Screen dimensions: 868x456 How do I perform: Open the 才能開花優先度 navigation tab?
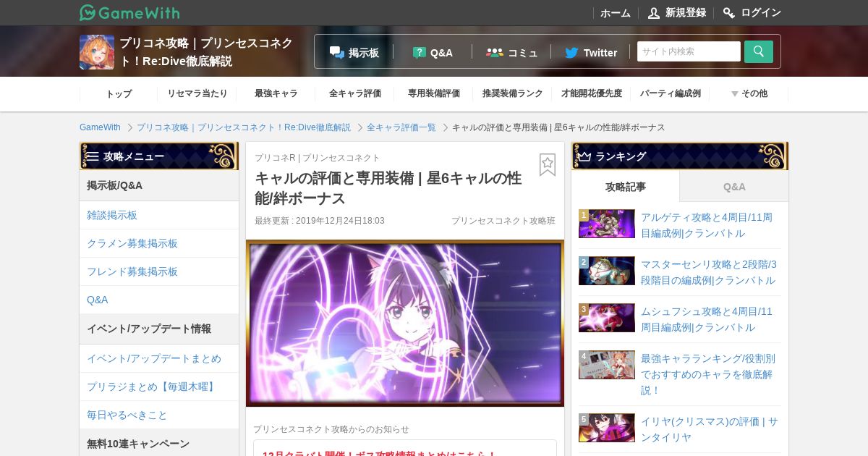[591, 93]
